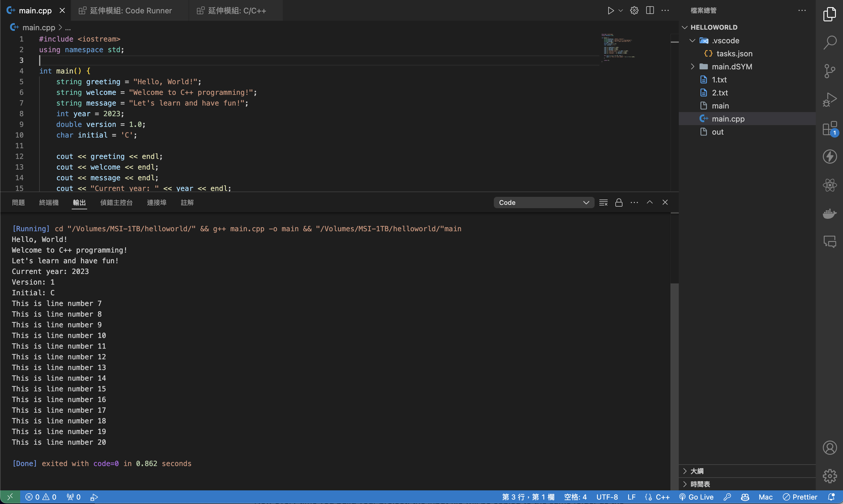Toggle output auto-scroll lock

[619, 202]
